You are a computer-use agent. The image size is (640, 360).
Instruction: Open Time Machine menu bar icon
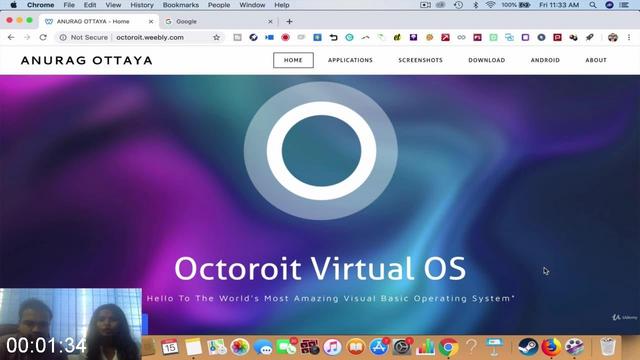pos(458,5)
